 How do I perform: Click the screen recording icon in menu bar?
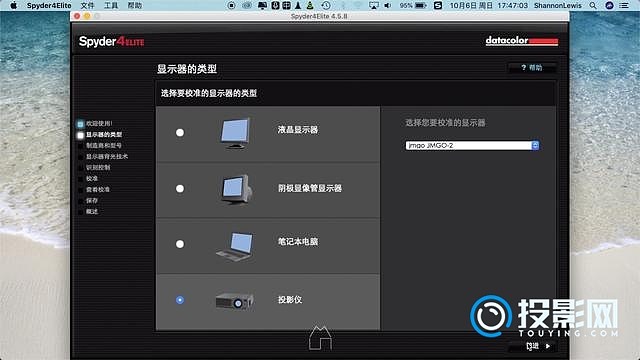pyautogui.click(x=231, y=5)
